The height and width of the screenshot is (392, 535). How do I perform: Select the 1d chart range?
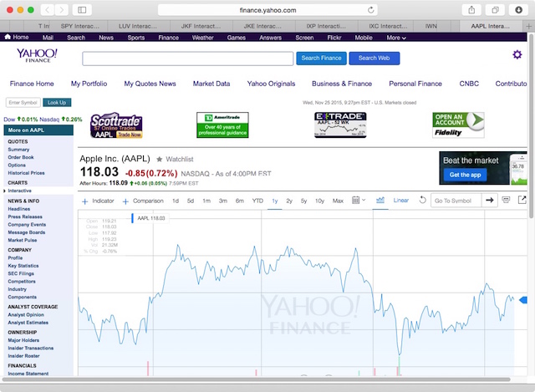point(176,201)
